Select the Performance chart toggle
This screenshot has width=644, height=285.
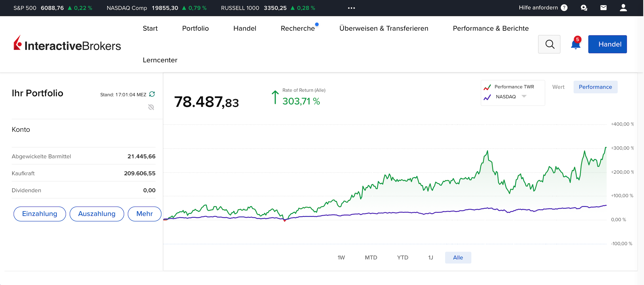click(x=595, y=87)
